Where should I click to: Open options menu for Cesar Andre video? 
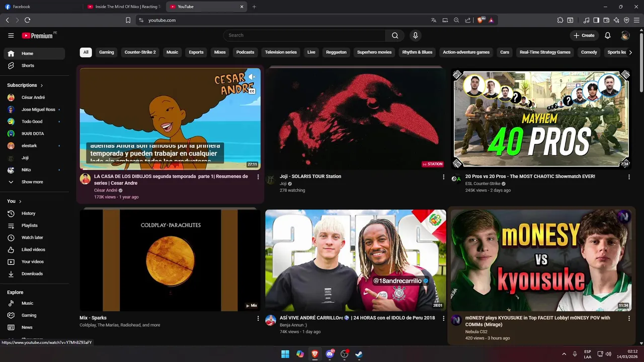[x=258, y=177]
